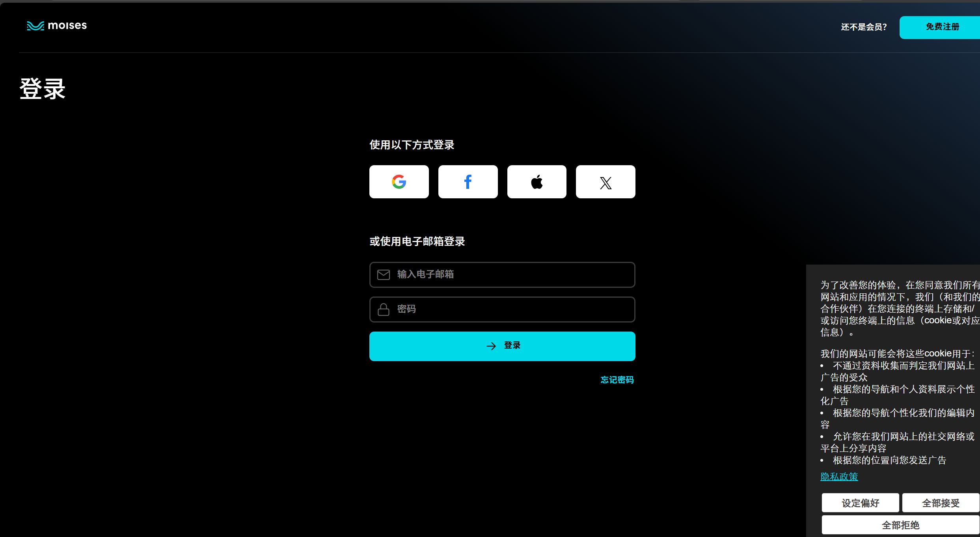
Task: Click the moises wave logo
Action: [x=35, y=26]
